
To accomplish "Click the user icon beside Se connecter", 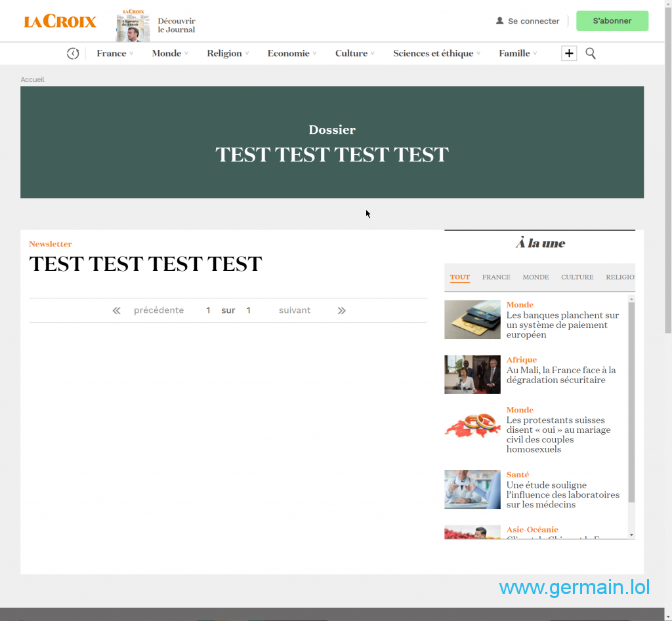I will coord(499,21).
